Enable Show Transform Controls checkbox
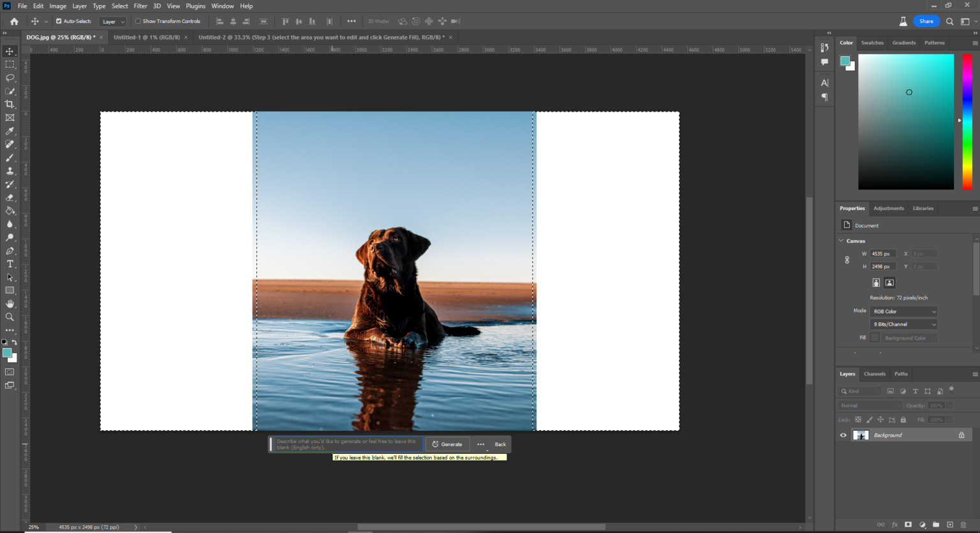The image size is (980, 533). (138, 21)
